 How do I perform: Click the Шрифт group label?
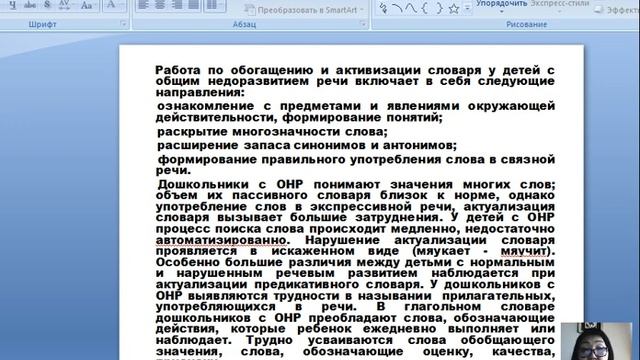coord(42,24)
